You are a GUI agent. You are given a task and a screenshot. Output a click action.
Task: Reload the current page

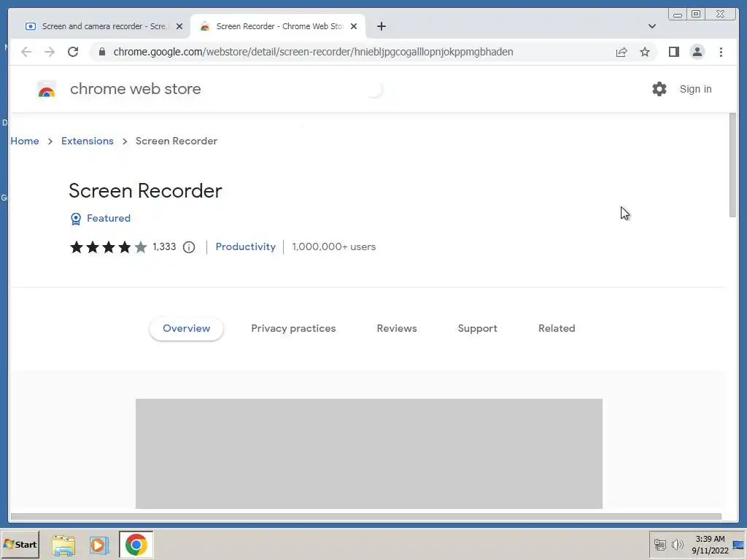[73, 52]
